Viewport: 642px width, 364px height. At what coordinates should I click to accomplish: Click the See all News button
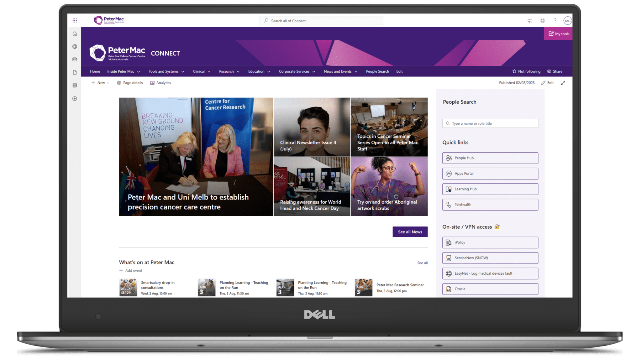(x=410, y=232)
